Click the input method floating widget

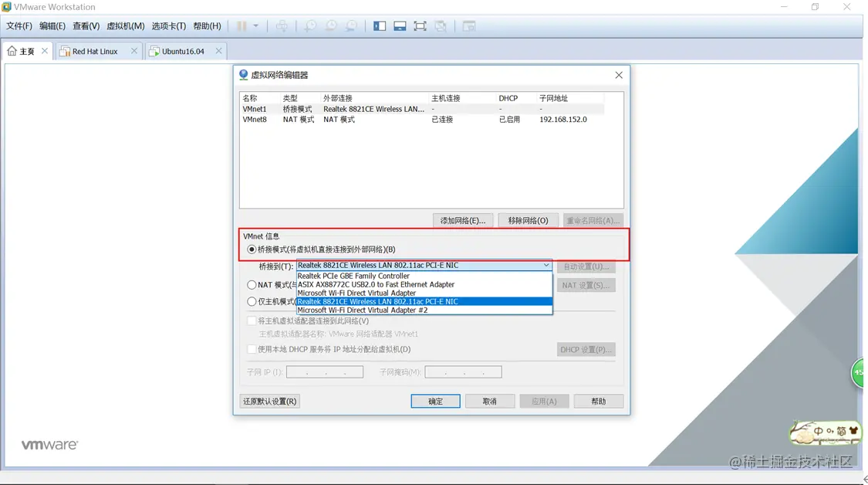coord(825,432)
